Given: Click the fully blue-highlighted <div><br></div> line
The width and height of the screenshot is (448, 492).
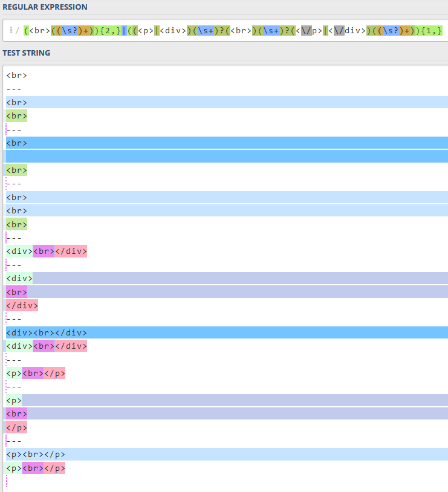Looking at the screenshot, I should (47, 332).
